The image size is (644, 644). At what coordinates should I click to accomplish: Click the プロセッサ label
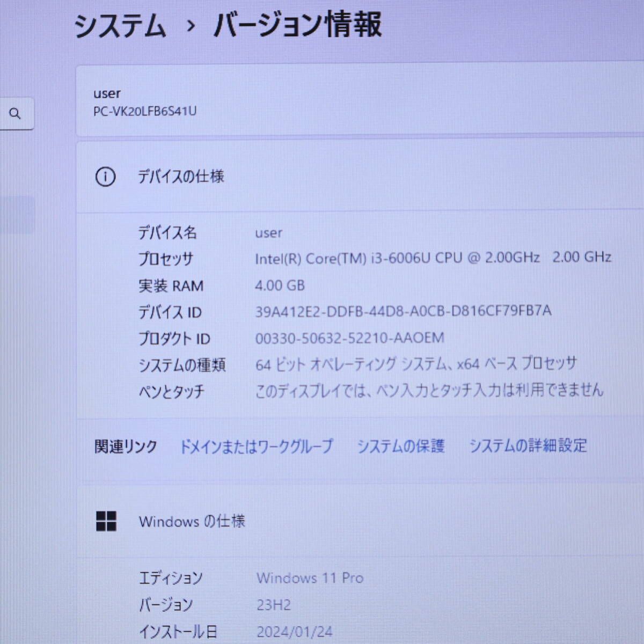(x=166, y=259)
